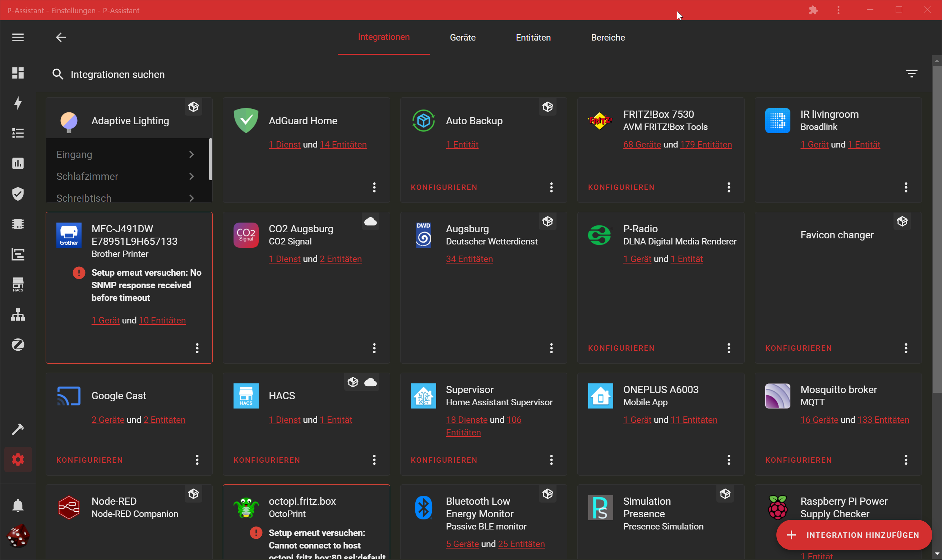942x560 pixels.
Task: Click the filter icon beside search
Action: (911, 74)
